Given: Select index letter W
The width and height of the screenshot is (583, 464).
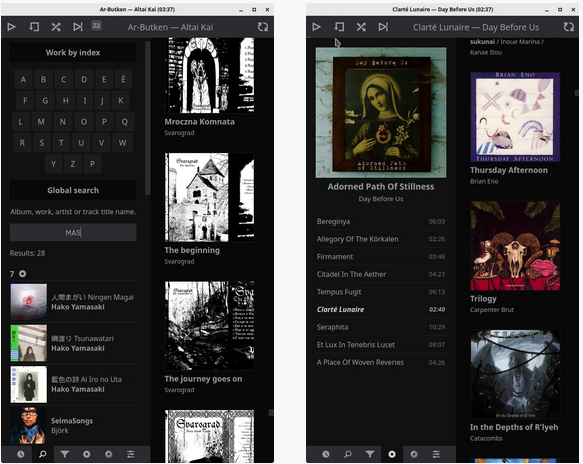Looking at the screenshot, I should pos(122,143).
